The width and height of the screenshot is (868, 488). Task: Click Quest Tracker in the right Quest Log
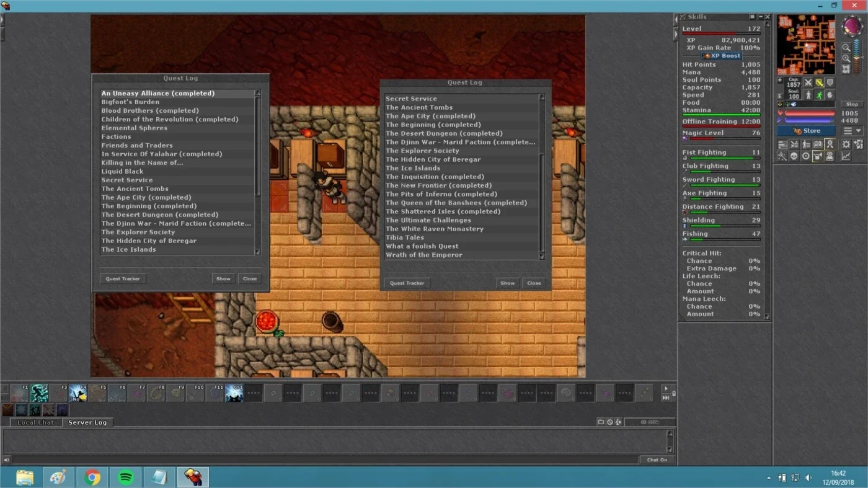pyautogui.click(x=407, y=283)
